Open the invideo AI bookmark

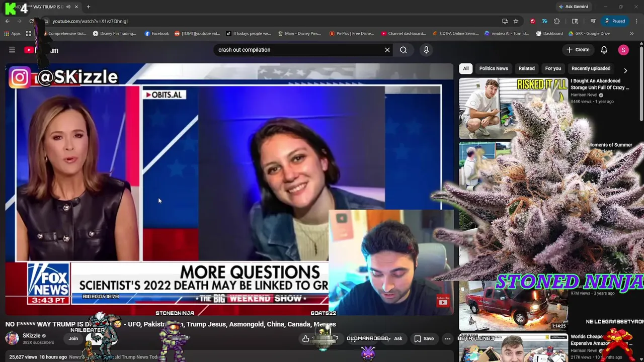pyautogui.click(x=506, y=34)
